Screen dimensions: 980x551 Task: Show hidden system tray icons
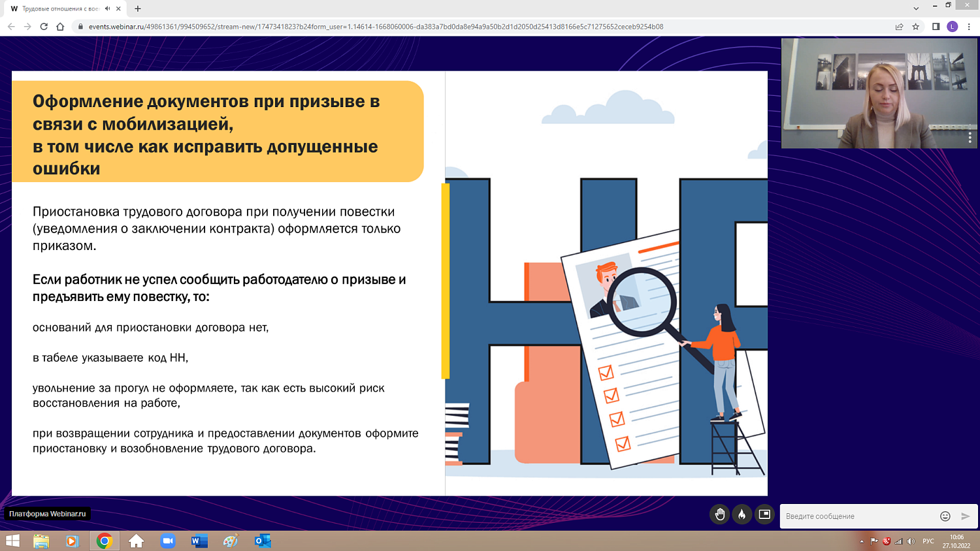[x=862, y=541]
